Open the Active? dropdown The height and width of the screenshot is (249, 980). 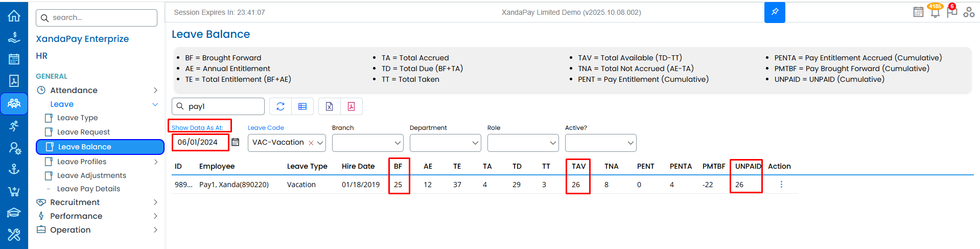pos(600,143)
